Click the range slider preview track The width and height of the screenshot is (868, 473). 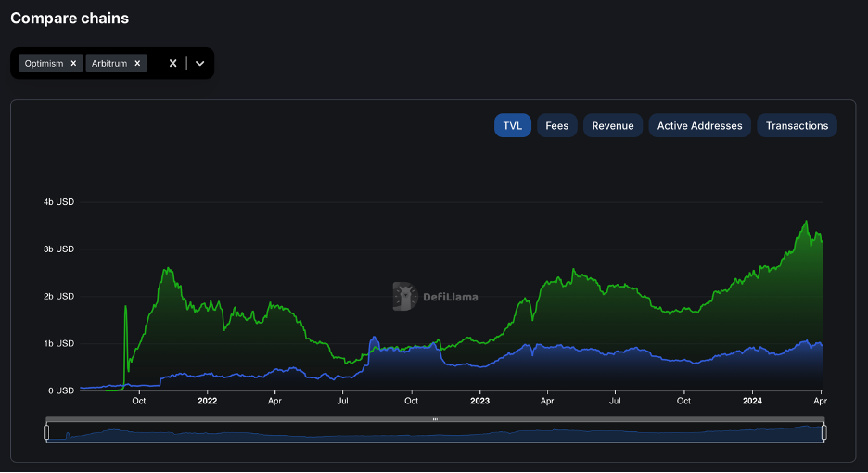coord(435,433)
